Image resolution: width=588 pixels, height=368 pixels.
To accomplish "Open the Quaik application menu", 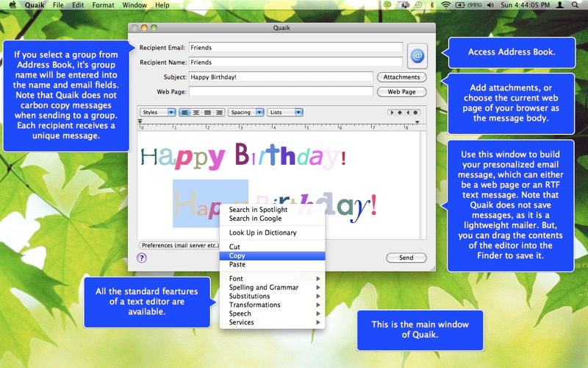I will point(35,5).
